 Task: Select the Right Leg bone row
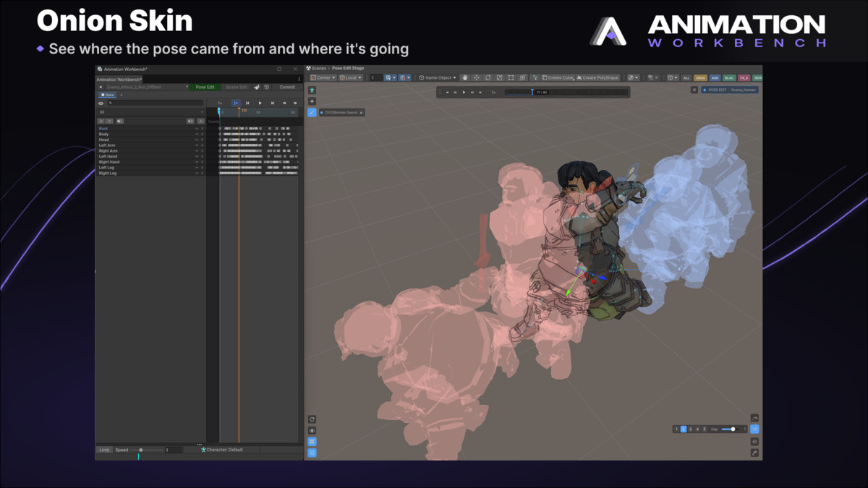tap(151, 174)
